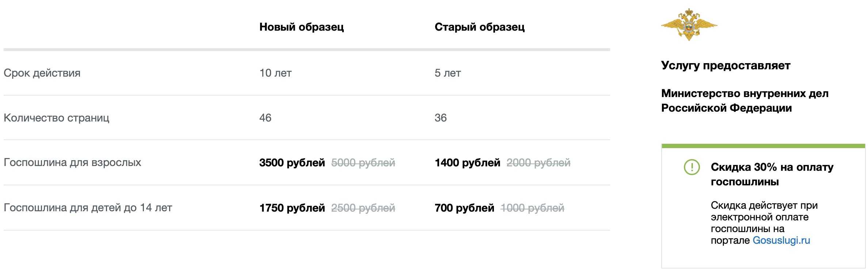Click the "Скидка 30% на оплату госпошлины" heading

click(x=772, y=174)
